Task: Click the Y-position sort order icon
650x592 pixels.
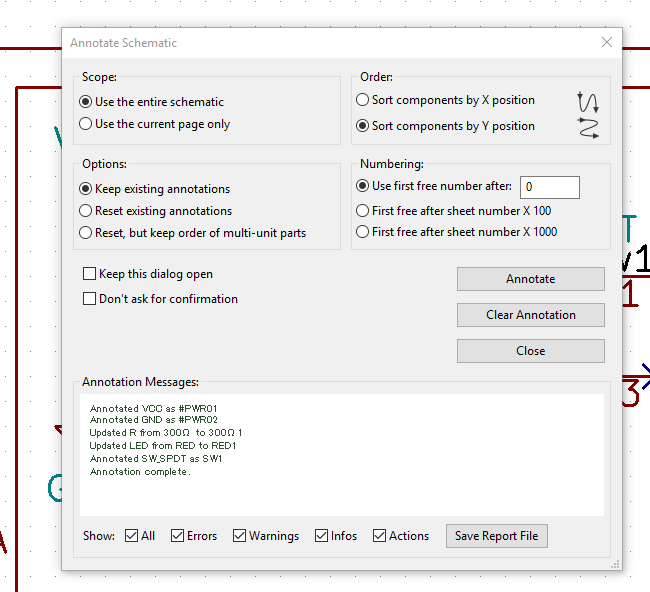Action: [x=588, y=128]
